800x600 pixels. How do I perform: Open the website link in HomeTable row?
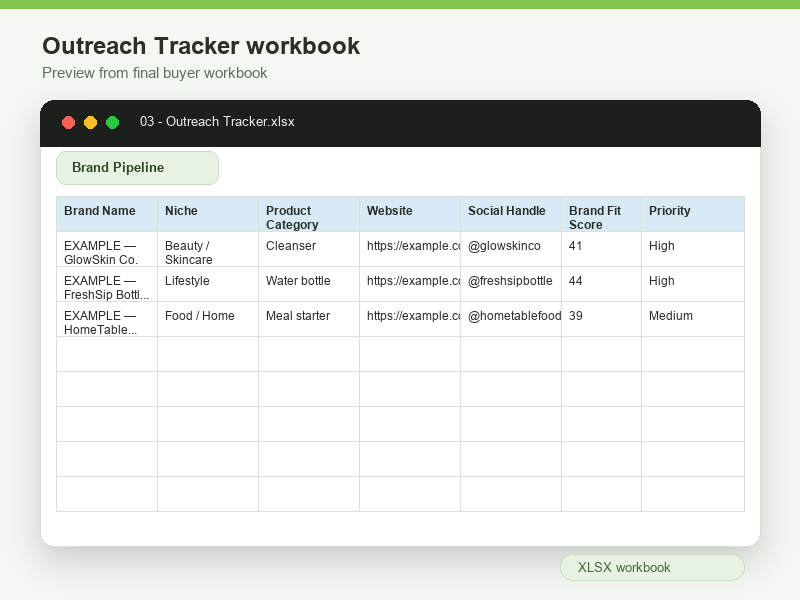point(413,316)
